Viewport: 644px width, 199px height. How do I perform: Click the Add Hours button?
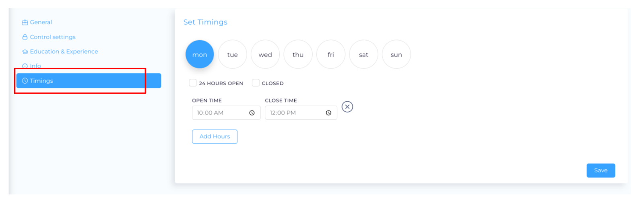point(215,137)
